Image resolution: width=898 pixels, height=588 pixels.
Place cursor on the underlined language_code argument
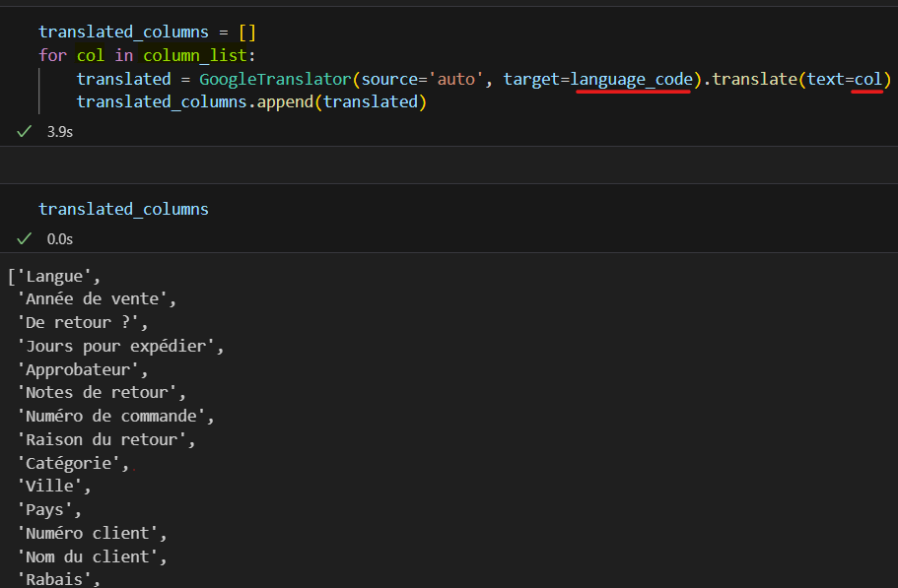point(631,79)
